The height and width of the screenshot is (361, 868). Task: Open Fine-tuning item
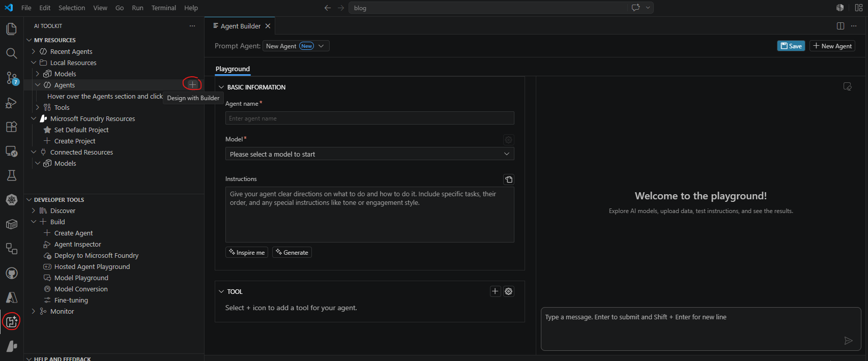(x=71, y=300)
